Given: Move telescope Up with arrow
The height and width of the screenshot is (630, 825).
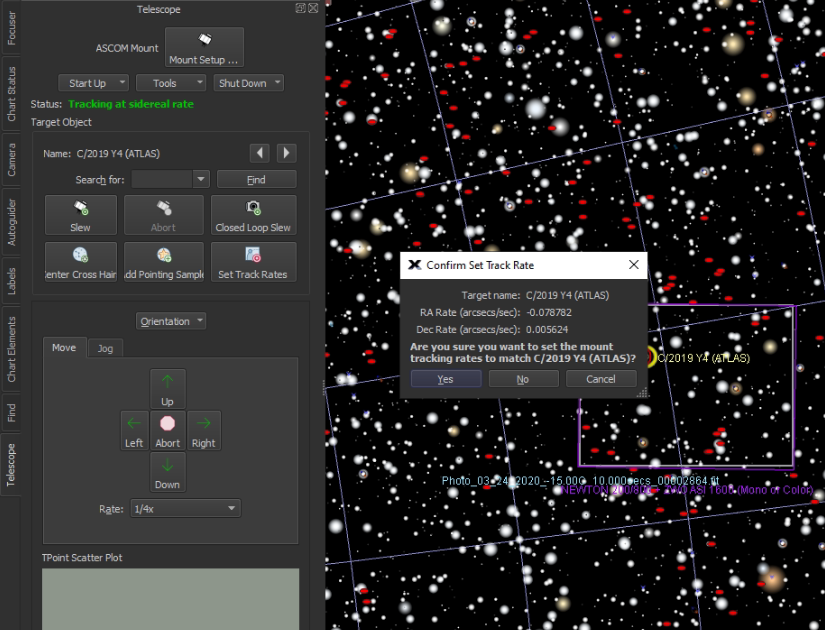Looking at the screenshot, I should [x=167, y=388].
